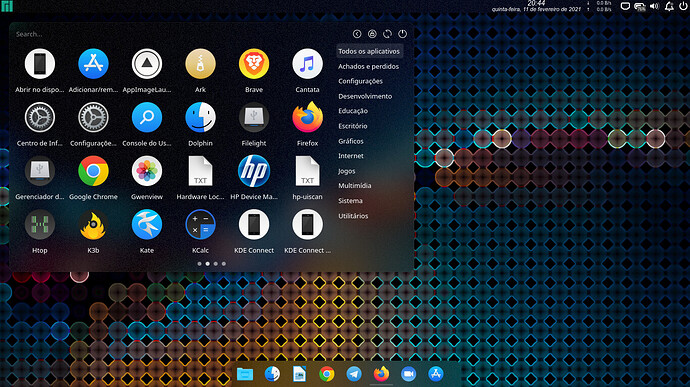Open Telegram from the dock

coord(354,374)
